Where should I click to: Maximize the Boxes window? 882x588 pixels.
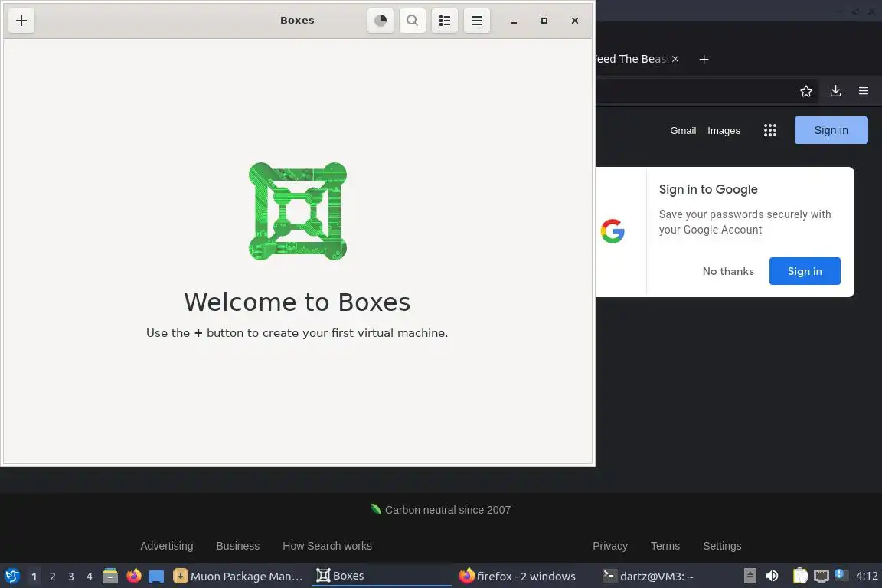click(x=544, y=21)
